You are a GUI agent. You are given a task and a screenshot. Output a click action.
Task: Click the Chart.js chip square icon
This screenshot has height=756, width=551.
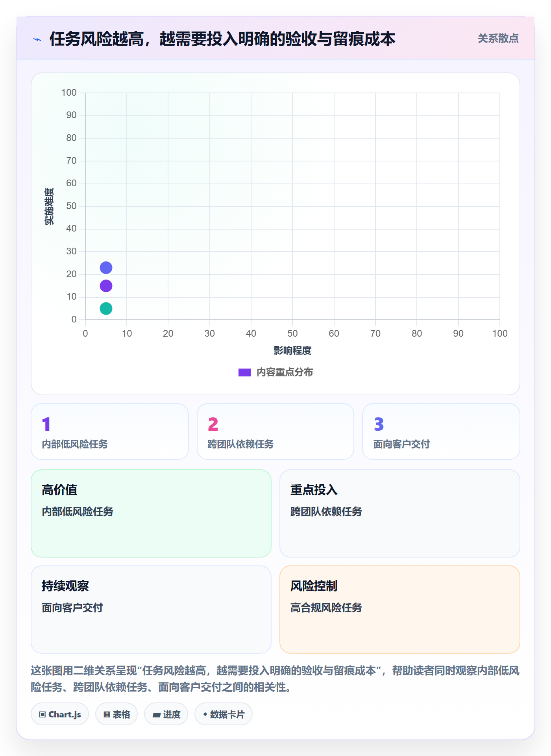click(x=43, y=715)
